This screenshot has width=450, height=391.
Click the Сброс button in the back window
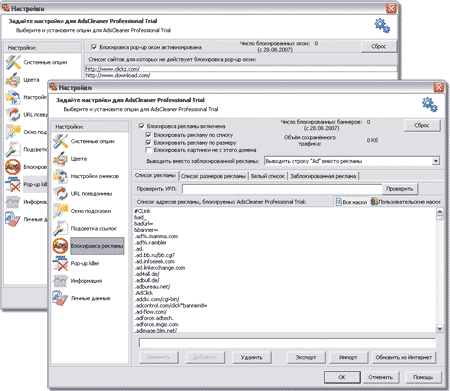pyautogui.click(x=379, y=46)
